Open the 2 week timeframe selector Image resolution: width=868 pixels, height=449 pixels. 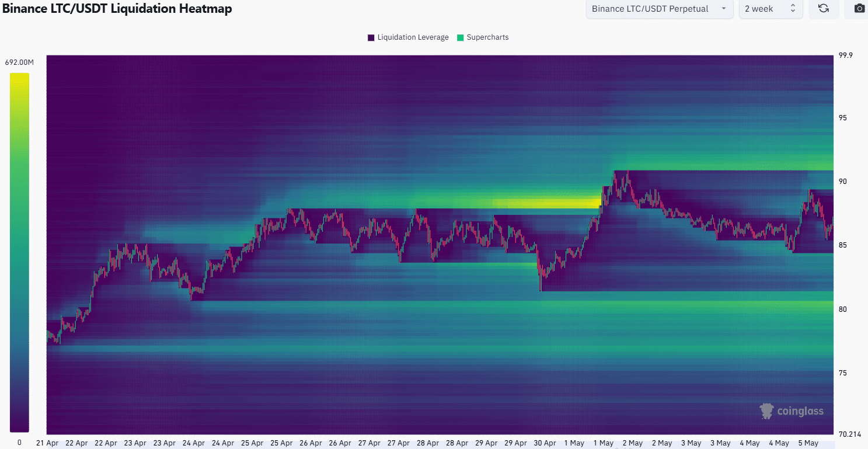pos(771,9)
